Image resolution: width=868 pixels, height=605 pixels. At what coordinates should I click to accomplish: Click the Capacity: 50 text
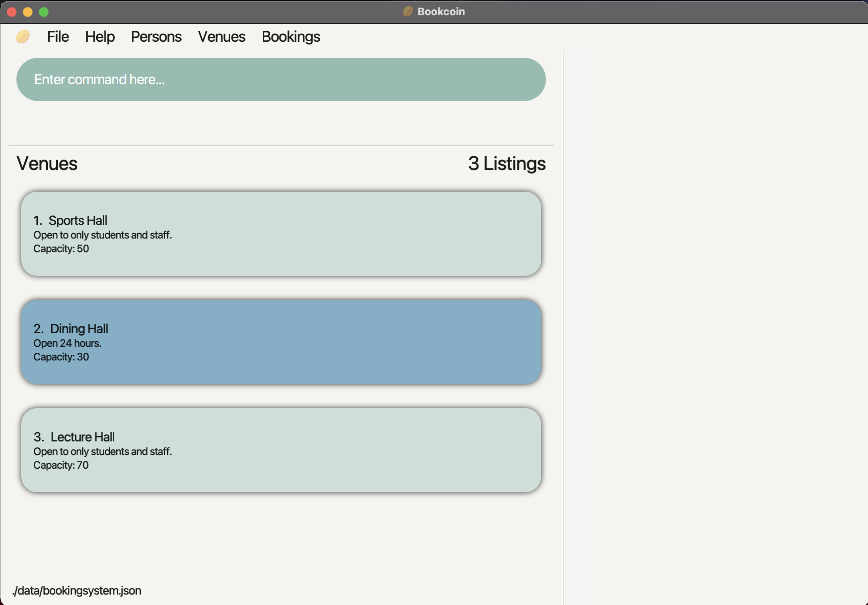(61, 249)
